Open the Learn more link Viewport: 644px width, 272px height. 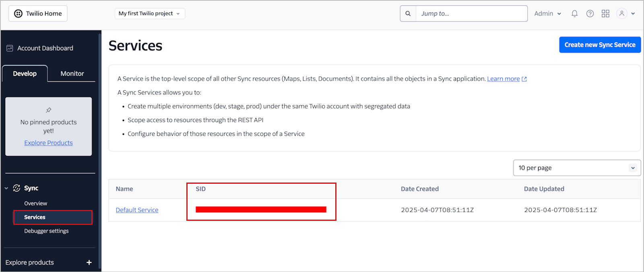coord(503,79)
